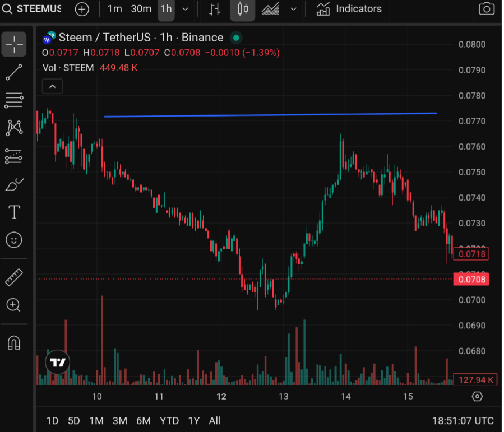The width and height of the screenshot is (504, 432).
Task: Collapse the indicator legend with the chevron
Action: 52,86
